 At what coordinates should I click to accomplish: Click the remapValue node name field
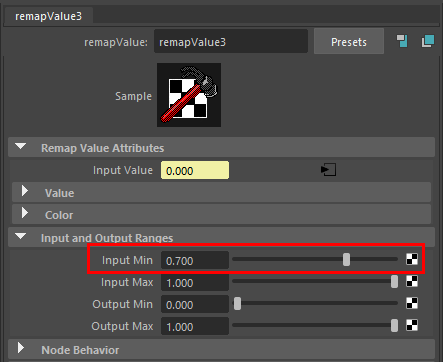click(231, 42)
